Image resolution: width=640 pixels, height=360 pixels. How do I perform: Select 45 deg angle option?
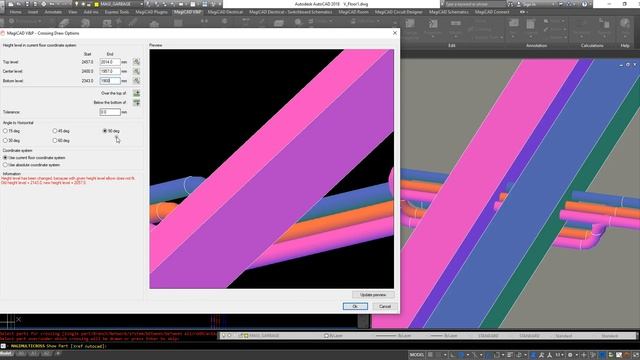[x=55, y=131]
